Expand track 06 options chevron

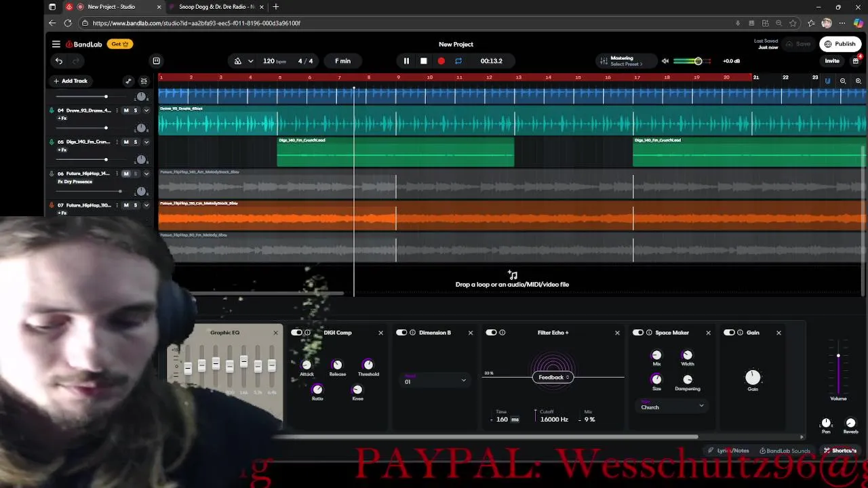(146, 174)
